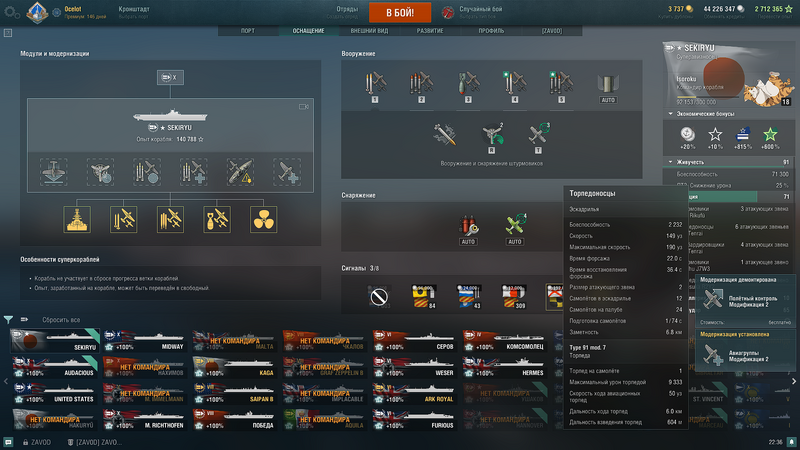Toggle the compare panel icon below settings
Viewport: 800px width, 450px height.
point(8,33)
